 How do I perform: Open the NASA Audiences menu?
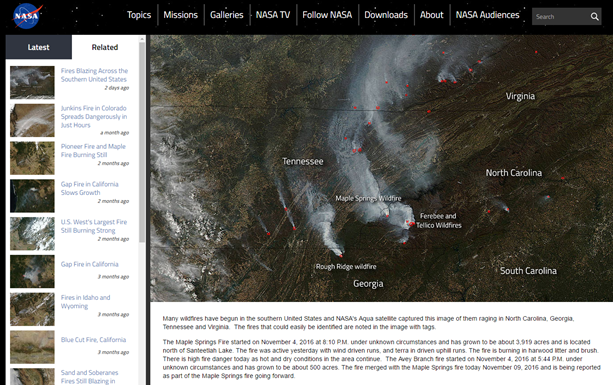tap(488, 15)
